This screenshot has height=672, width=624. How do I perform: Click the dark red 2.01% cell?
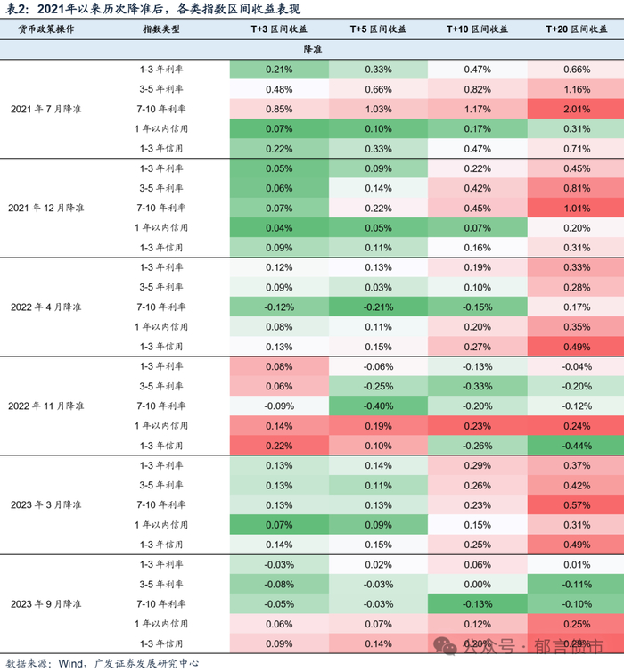[x=576, y=109]
